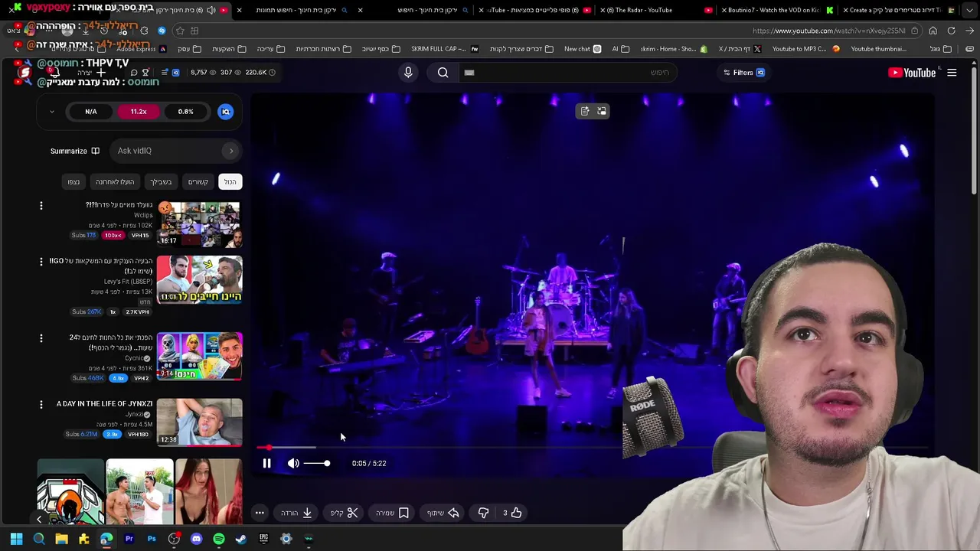Screen dimensions: 980x551
Task: Pause the playing video
Action: pos(266,463)
